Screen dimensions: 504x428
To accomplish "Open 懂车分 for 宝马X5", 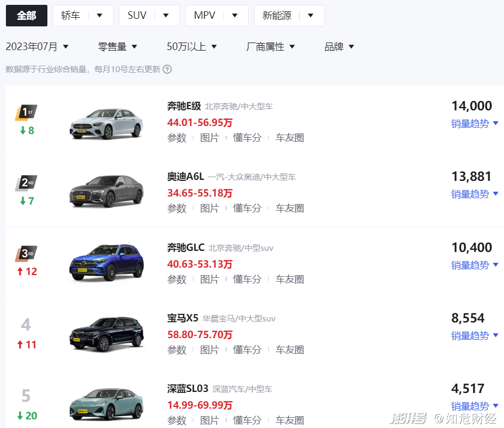I will [x=247, y=349].
